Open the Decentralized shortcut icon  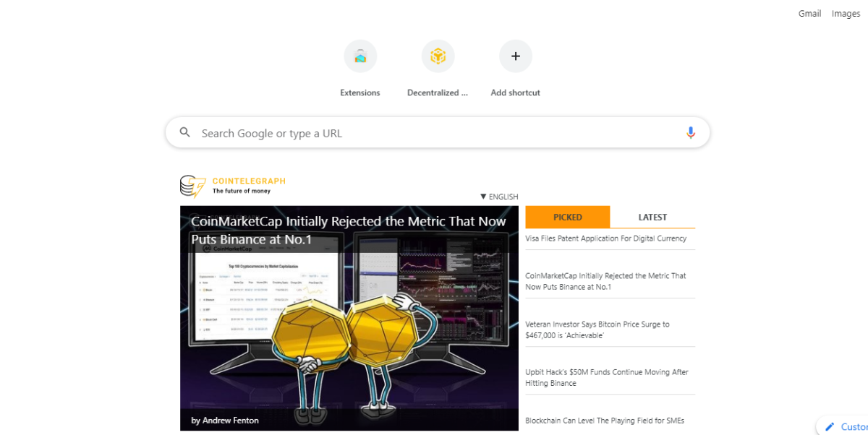[438, 56]
